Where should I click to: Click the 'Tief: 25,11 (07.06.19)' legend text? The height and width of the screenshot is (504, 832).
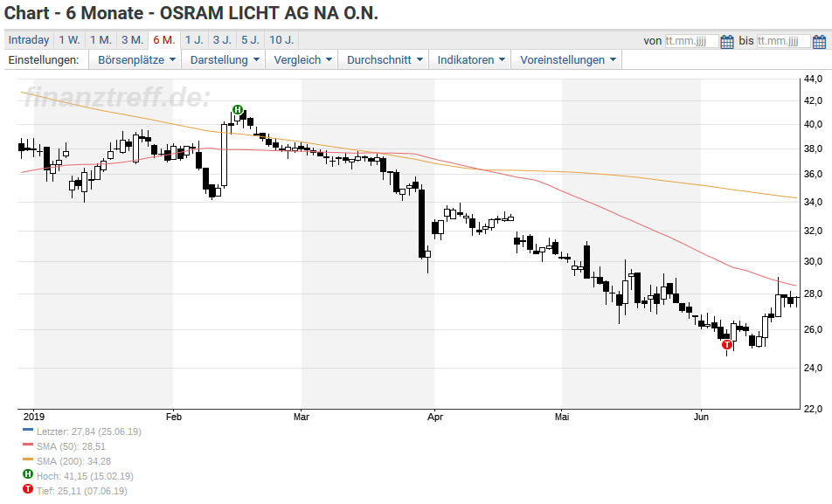coord(82,491)
